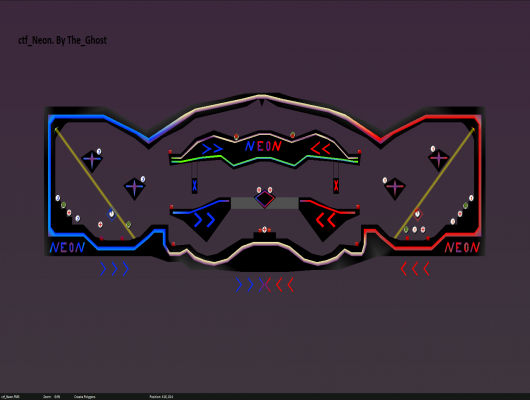The image size is (530, 400).
Task: Select the blue NEON label at bottom left
Action: tap(67, 248)
